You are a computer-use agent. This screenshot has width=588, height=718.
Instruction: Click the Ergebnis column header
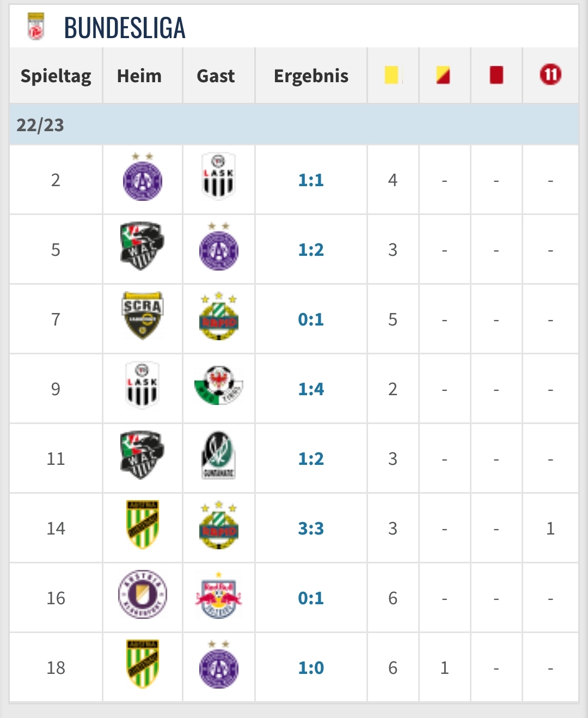311,76
